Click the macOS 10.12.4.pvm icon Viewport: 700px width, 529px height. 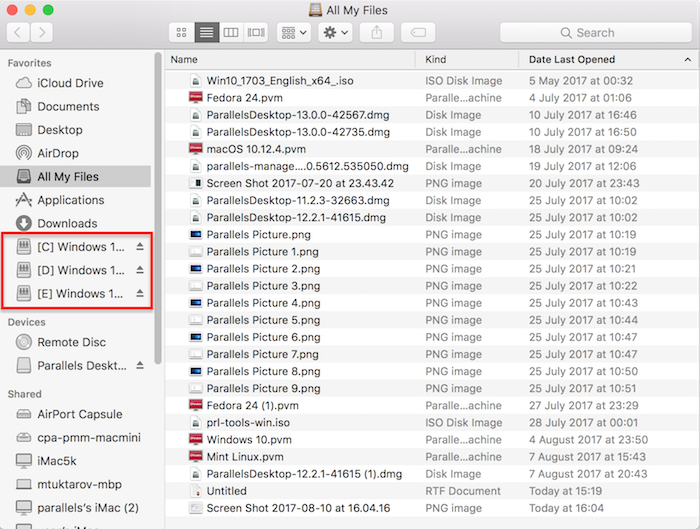(196, 149)
